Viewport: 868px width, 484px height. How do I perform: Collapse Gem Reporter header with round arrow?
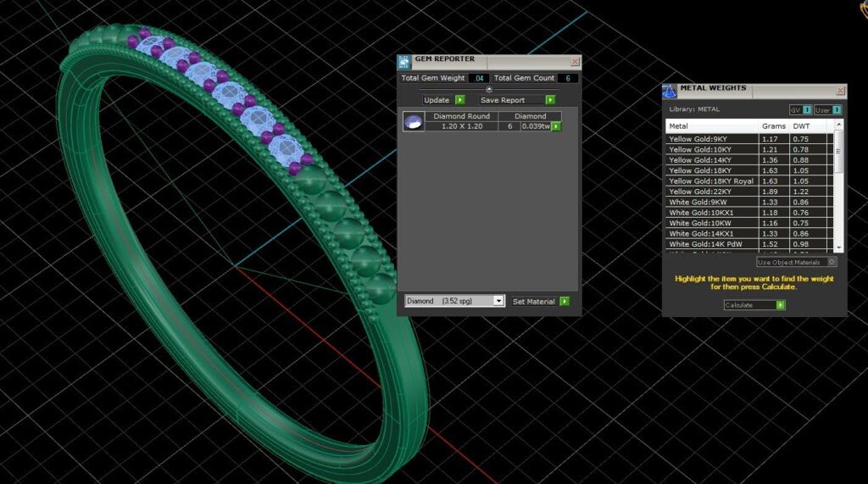click(x=489, y=89)
